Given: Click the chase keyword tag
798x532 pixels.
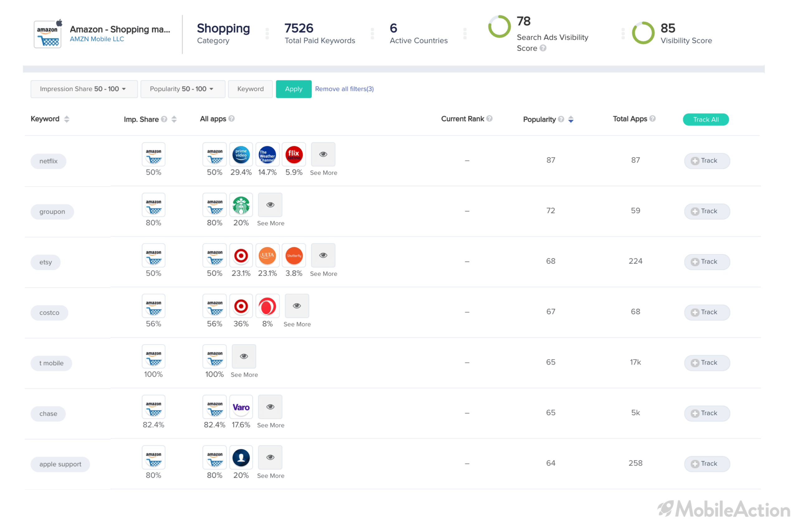Looking at the screenshot, I should click(48, 414).
